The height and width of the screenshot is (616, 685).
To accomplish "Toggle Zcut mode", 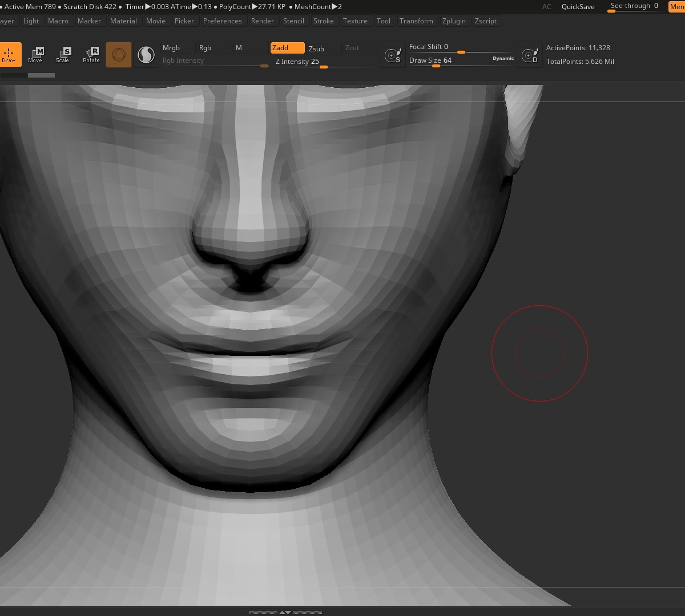I will 360,48.
